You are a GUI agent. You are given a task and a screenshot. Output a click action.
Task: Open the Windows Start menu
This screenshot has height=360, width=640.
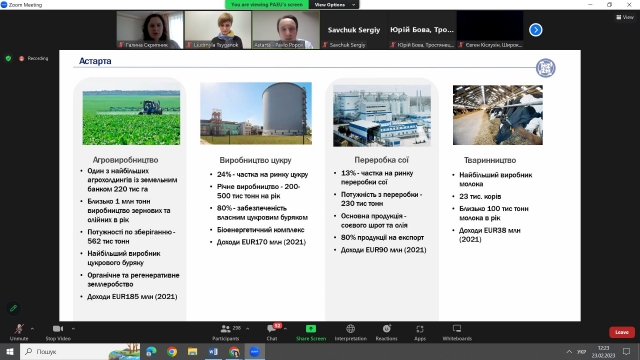(10, 351)
